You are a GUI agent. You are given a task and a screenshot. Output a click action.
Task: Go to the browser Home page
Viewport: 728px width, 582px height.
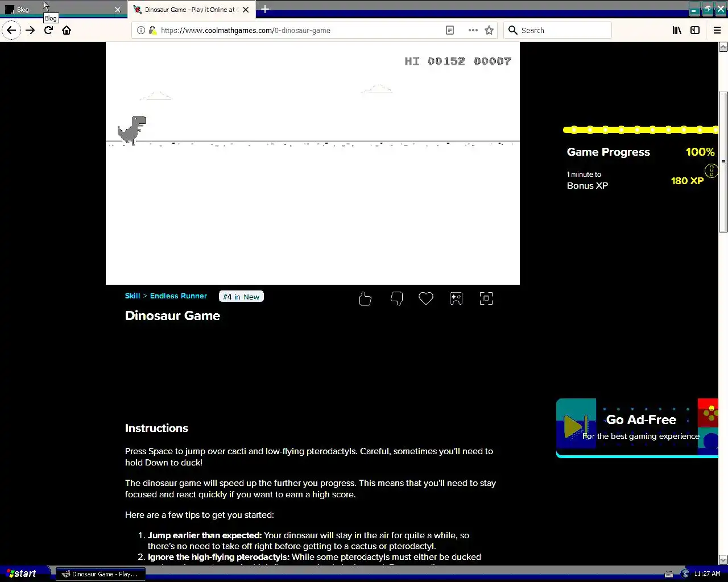click(x=67, y=30)
